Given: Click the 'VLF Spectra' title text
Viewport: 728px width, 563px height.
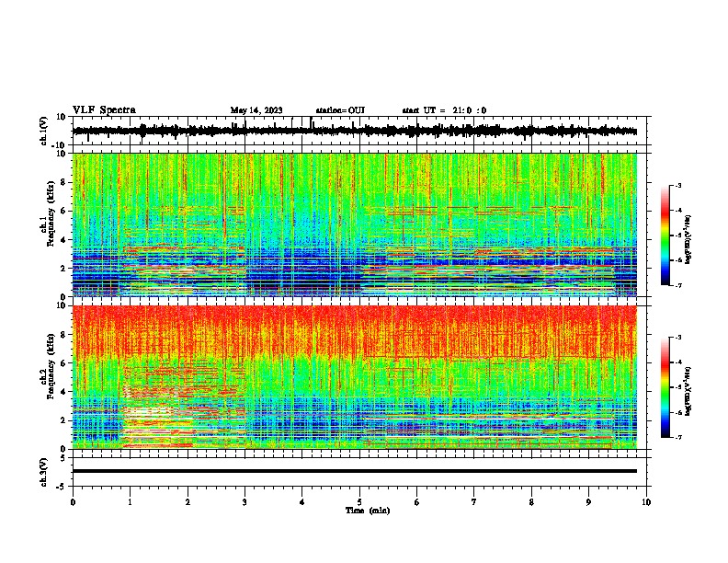Looking at the screenshot, I should 104,110.
